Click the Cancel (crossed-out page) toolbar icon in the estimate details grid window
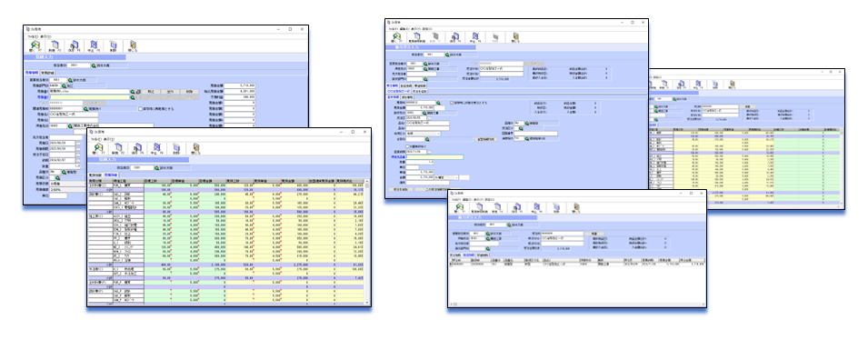 pos(157,148)
